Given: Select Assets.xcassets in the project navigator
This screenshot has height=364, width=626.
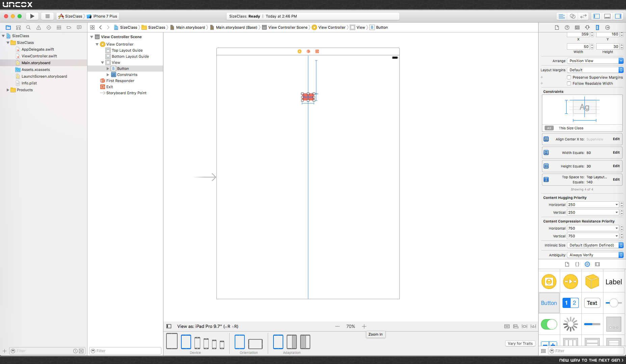Looking at the screenshot, I should (x=36, y=70).
